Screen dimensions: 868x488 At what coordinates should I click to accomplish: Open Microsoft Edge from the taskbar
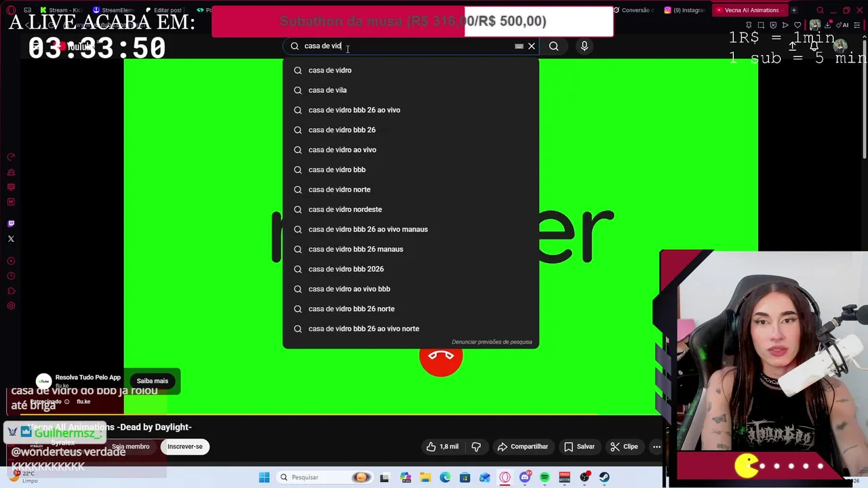445,477
